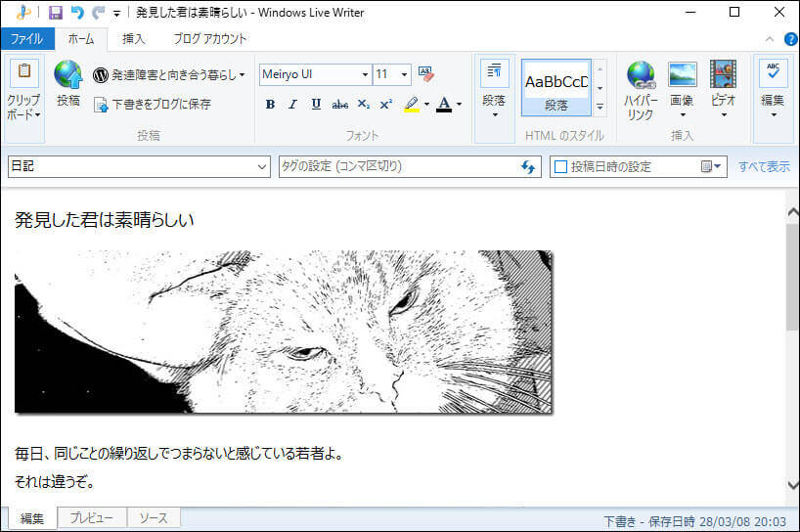The width and height of the screenshot is (800, 532).
Task: Click the line それは違うぞ。
Action: pos(54,481)
